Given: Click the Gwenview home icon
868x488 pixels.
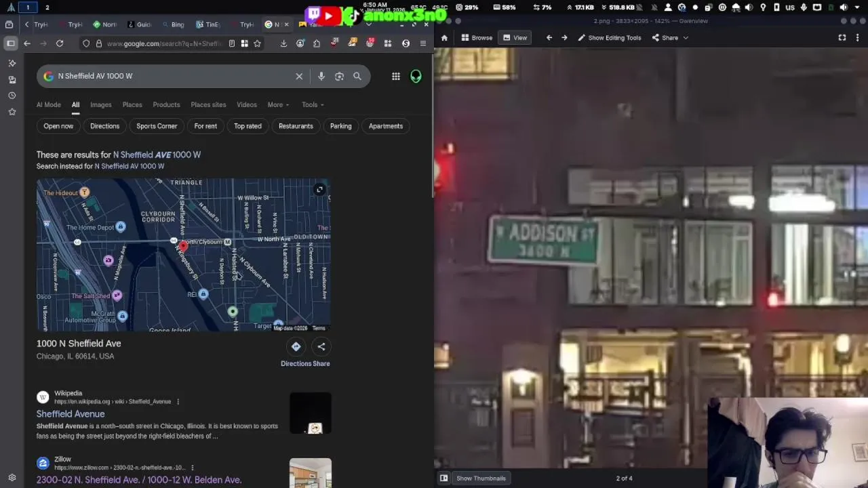Looking at the screenshot, I should [444, 38].
